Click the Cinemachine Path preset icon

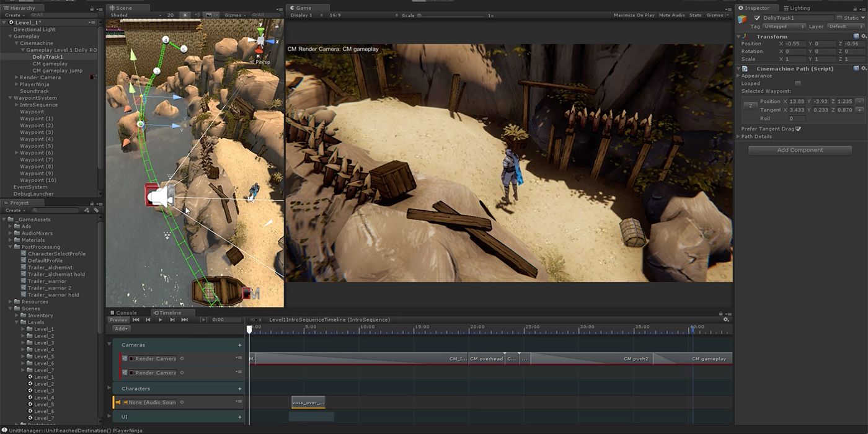(x=857, y=68)
